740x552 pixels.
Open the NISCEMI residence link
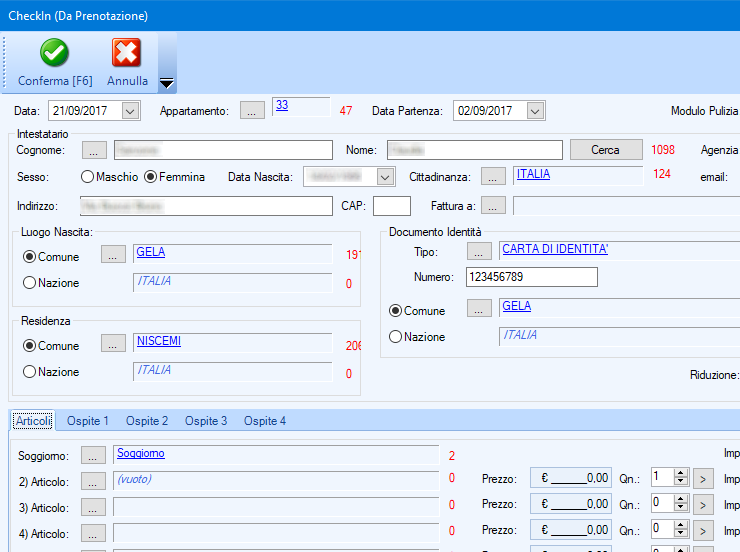tap(158, 341)
